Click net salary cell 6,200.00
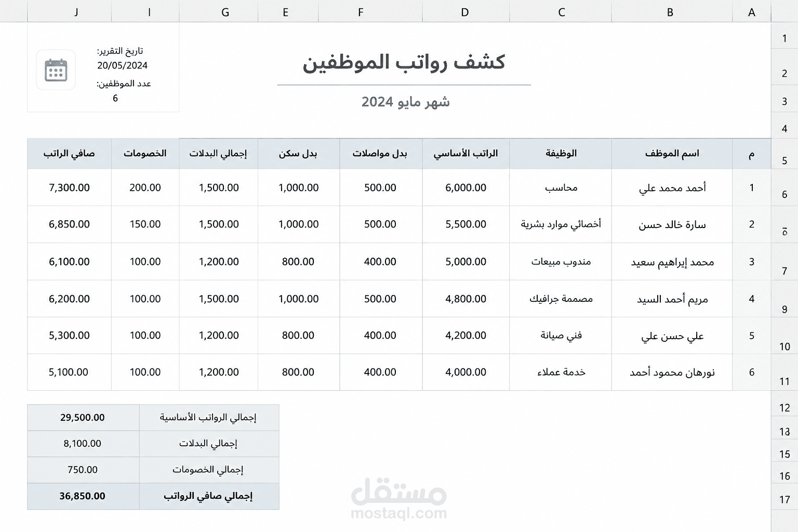The image size is (798, 532). point(69,299)
